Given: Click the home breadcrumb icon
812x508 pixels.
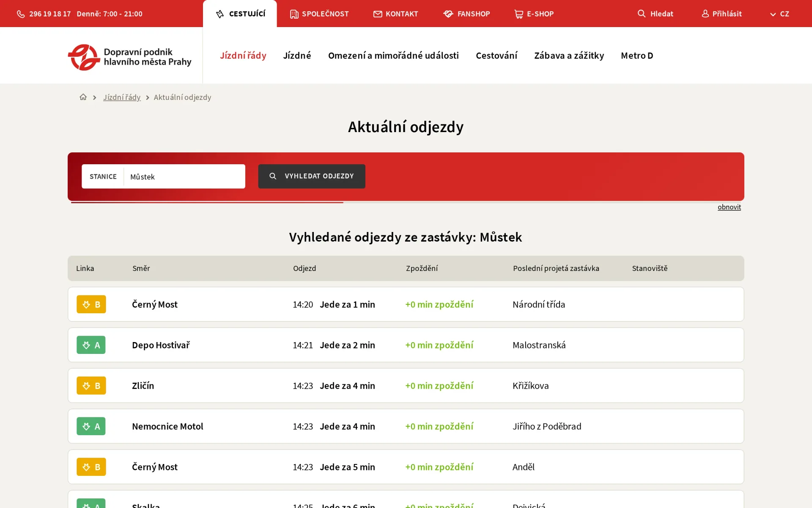Looking at the screenshot, I should (x=83, y=97).
